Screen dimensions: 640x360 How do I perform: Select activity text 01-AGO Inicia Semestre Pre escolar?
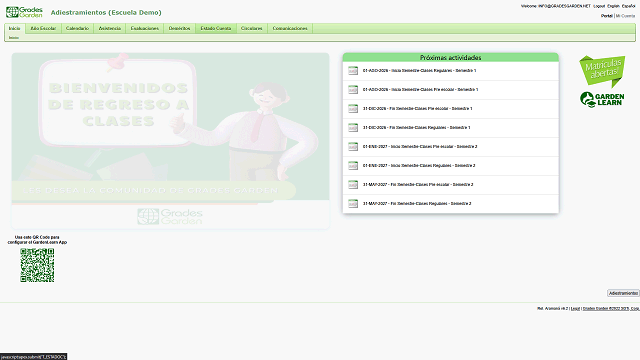click(x=420, y=89)
